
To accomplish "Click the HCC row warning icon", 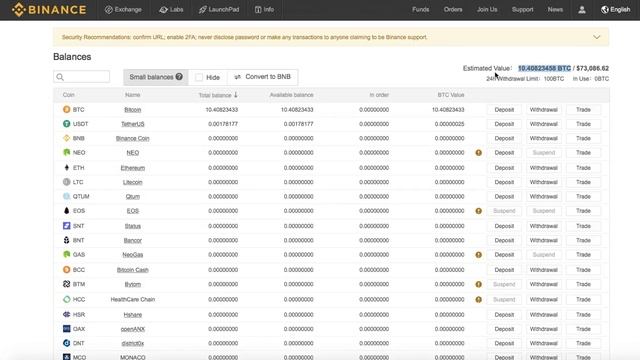I will tap(479, 300).
